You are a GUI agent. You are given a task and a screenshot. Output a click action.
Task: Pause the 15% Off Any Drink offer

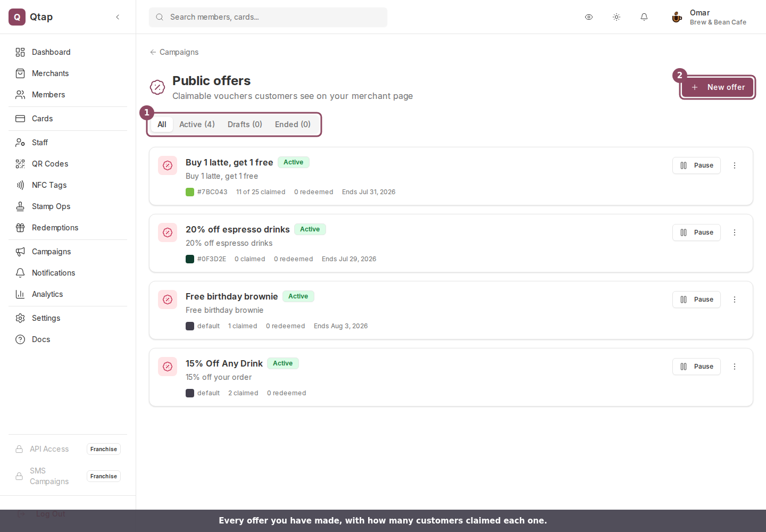tap(696, 367)
